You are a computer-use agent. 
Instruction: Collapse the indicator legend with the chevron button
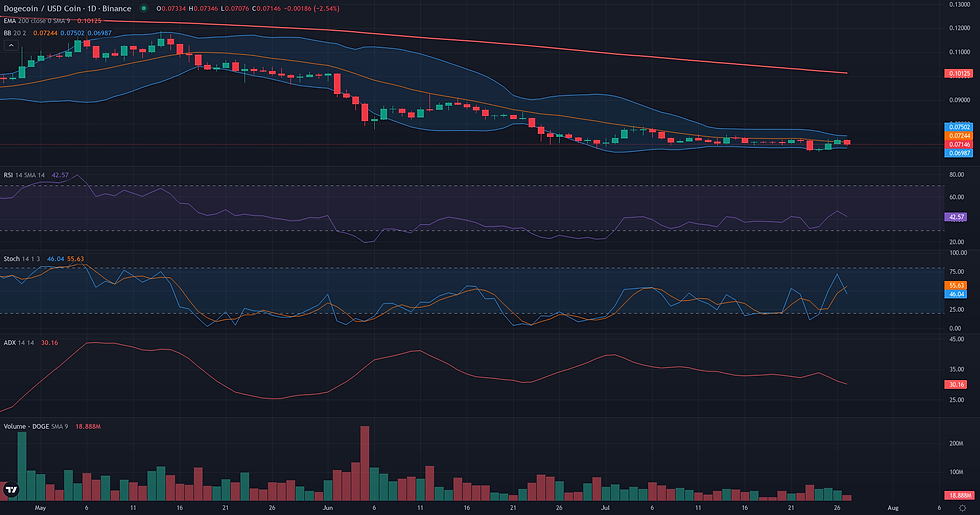pos(11,45)
